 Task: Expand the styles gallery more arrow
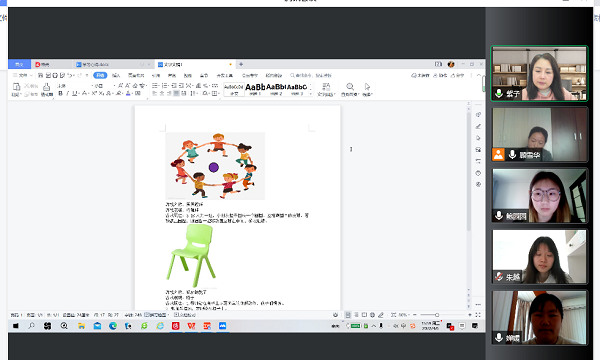(310, 93)
